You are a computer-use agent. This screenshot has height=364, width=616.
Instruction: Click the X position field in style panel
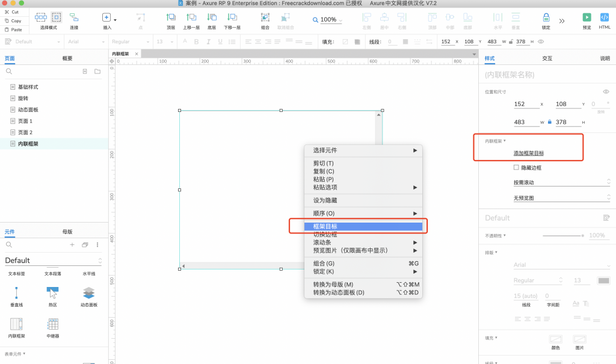pyautogui.click(x=526, y=104)
